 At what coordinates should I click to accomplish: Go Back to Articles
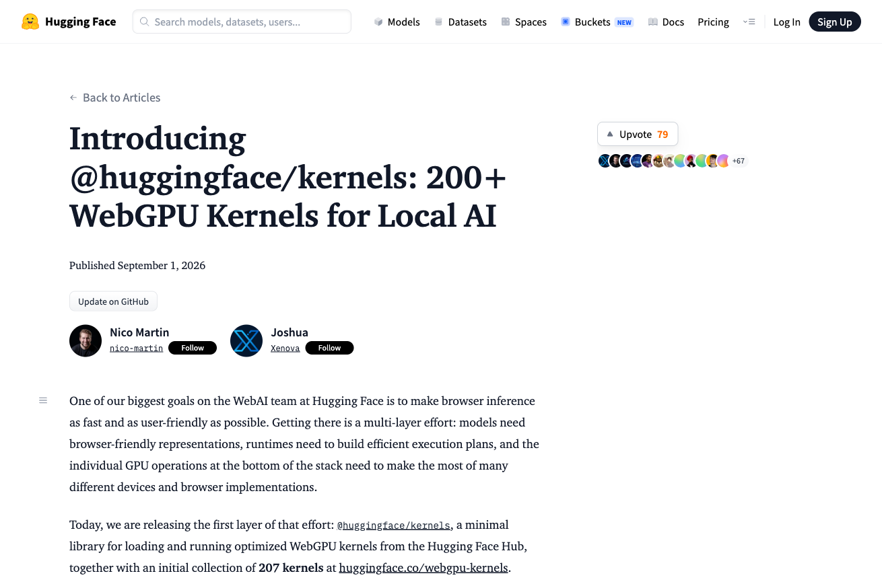point(115,98)
